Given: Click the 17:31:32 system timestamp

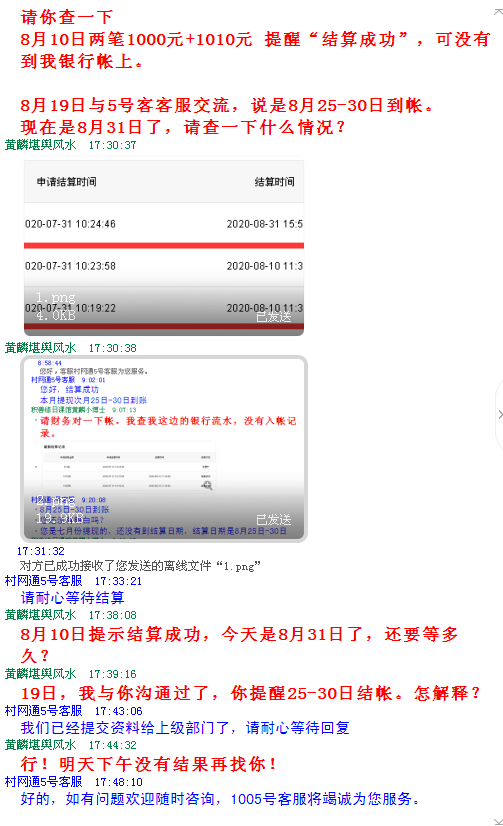Looking at the screenshot, I should pyautogui.click(x=41, y=551).
